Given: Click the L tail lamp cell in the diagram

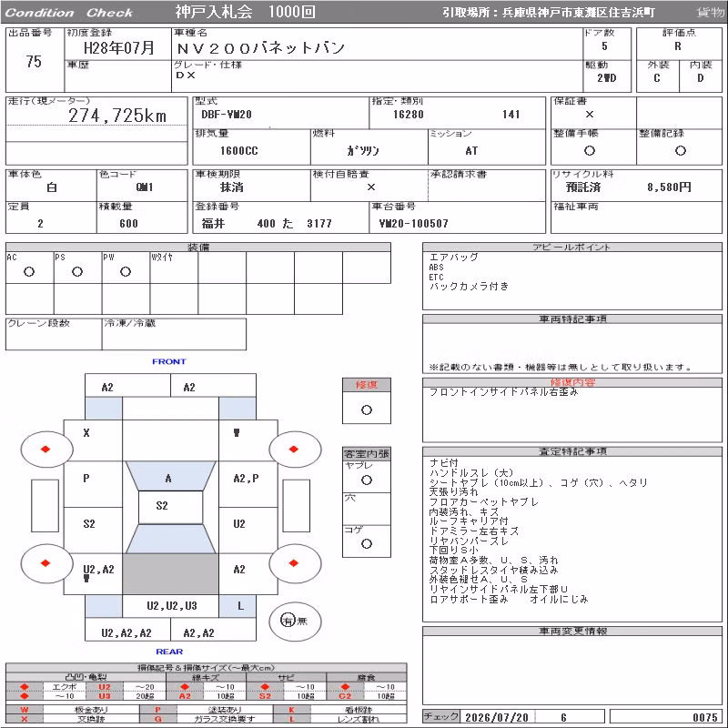Looking at the screenshot, I should tap(238, 606).
